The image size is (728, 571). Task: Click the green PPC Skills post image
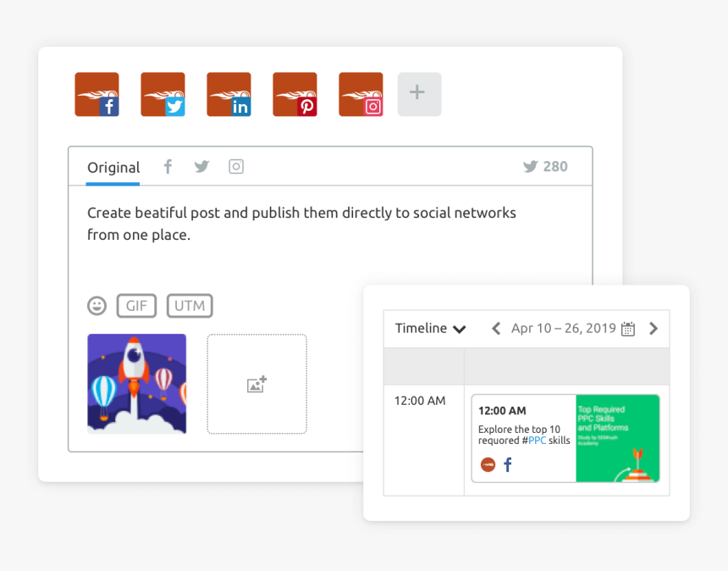[618, 439]
